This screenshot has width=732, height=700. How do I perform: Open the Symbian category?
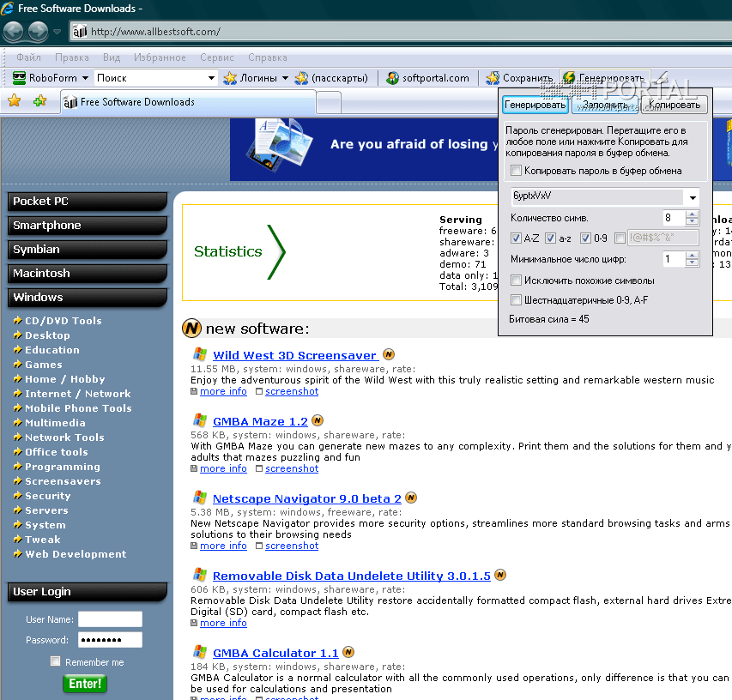pos(88,250)
